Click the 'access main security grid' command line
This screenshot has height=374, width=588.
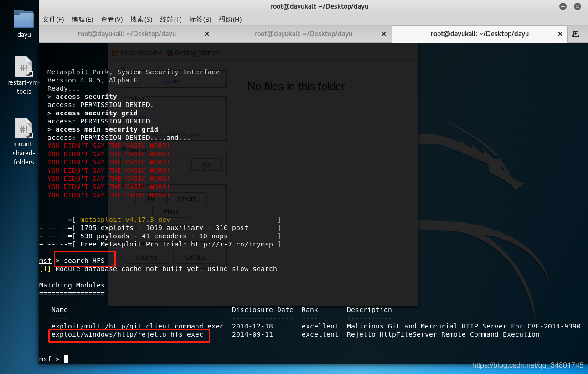pos(103,129)
